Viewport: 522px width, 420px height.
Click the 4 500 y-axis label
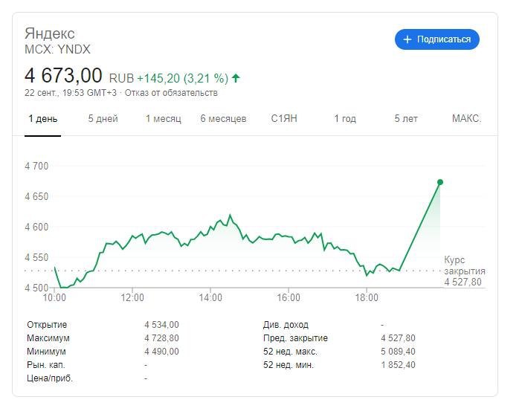(x=36, y=288)
